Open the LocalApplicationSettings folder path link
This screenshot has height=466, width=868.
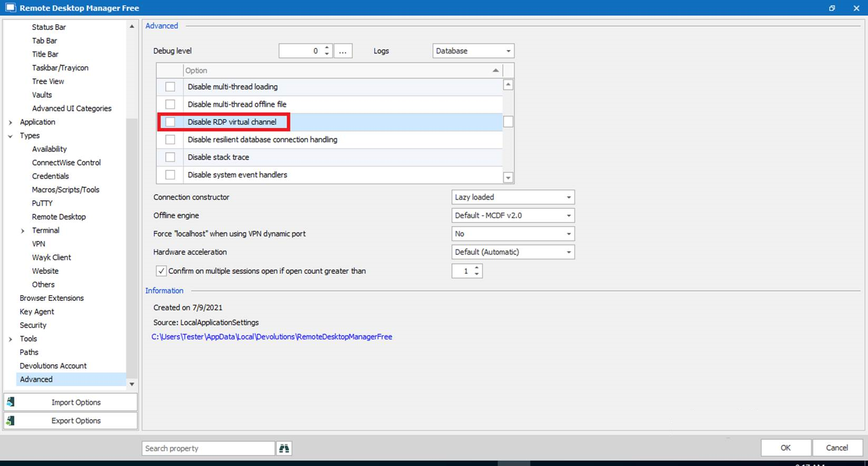[x=272, y=337]
